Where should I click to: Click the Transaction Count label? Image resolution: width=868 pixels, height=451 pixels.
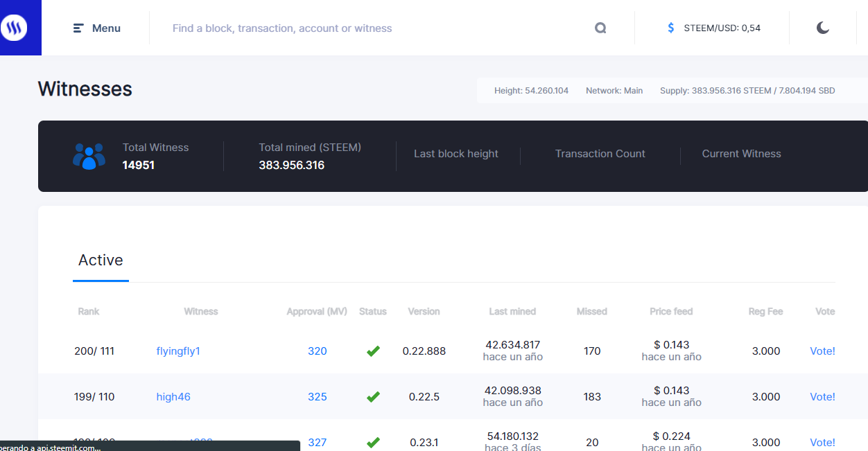tap(600, 154)
